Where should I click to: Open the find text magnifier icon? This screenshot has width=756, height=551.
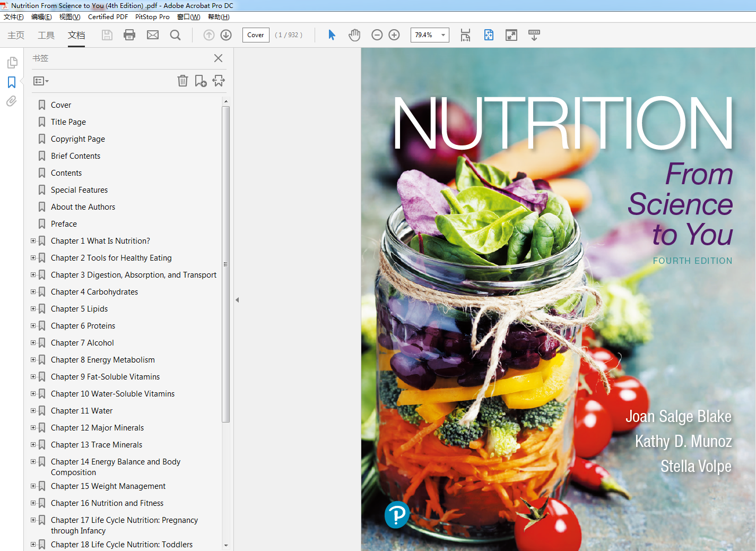click(176, 35)
